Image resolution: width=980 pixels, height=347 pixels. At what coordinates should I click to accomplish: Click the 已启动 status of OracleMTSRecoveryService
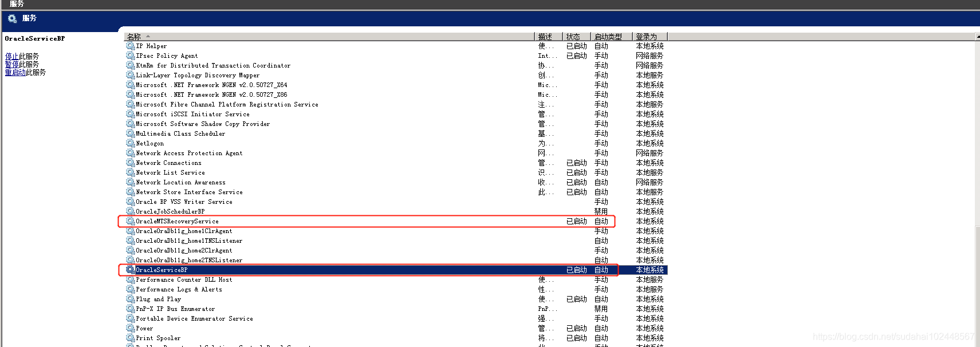tap(577, 221)
